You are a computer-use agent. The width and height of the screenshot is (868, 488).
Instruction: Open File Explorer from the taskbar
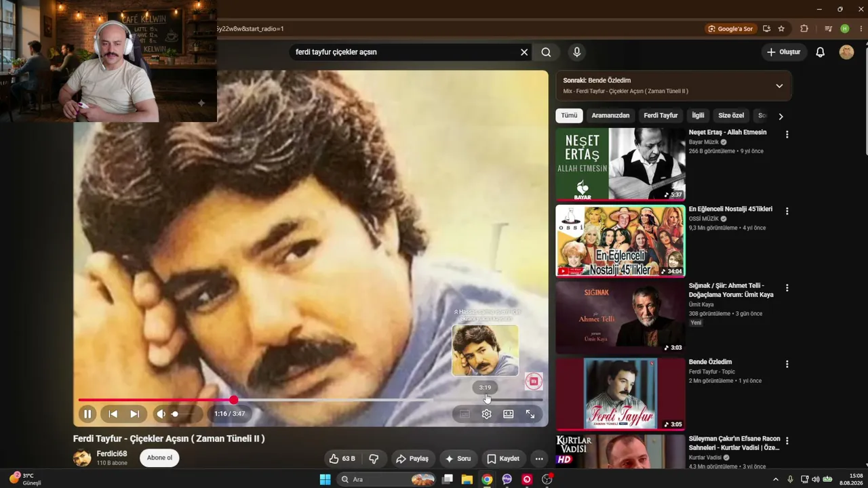click(467, 479)
